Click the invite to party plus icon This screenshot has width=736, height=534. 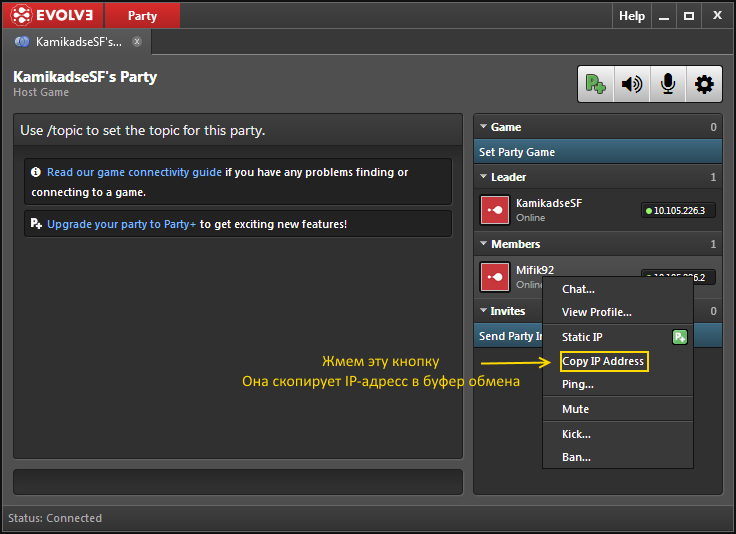click(596, 84)
